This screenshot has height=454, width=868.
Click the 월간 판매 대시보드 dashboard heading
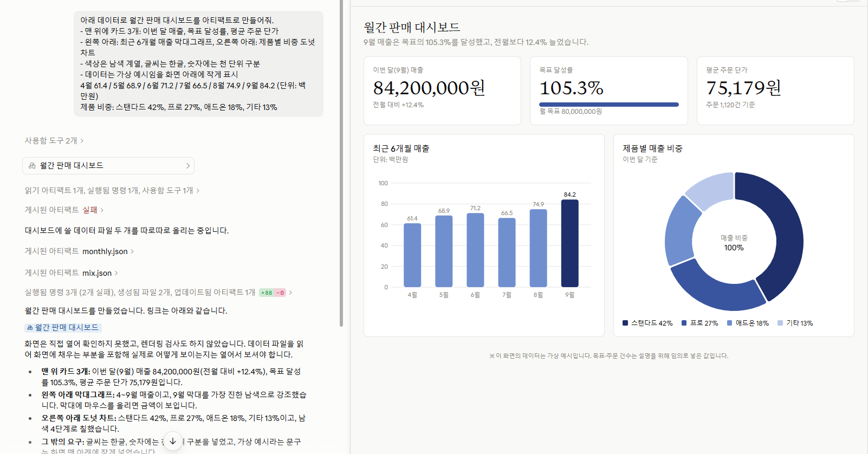tap(412, 27)
